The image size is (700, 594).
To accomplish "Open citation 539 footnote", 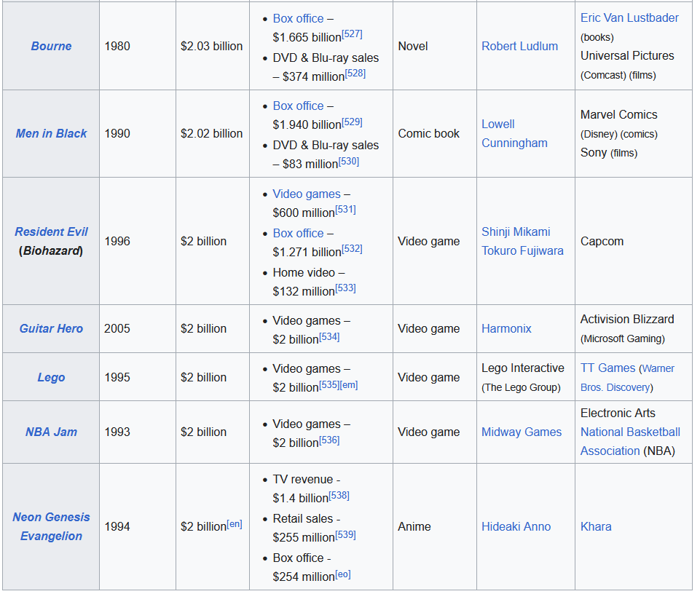I will [x=345, y=534].
